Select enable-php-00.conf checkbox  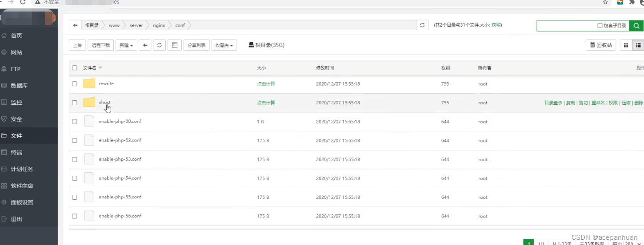75,121
